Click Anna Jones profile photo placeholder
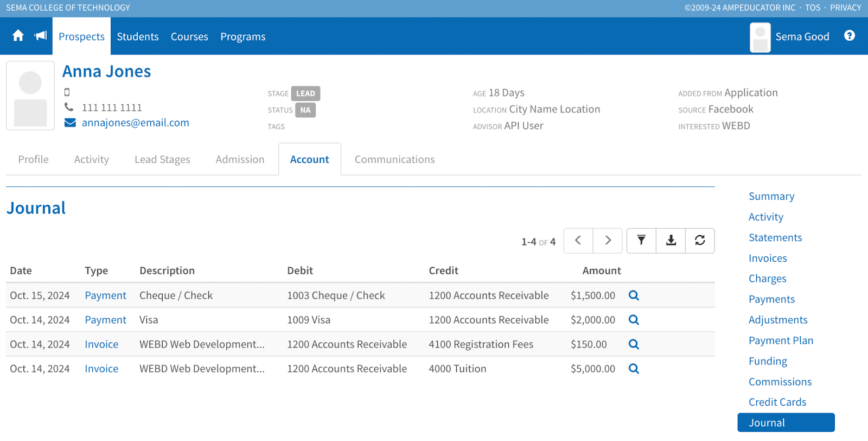 (x=30, y=96)
